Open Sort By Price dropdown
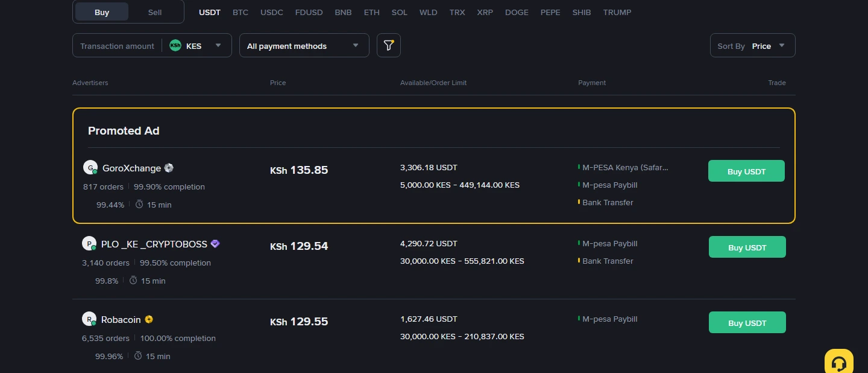The height and width of the screenshot is (373, 868). click(x=753, y=45)
